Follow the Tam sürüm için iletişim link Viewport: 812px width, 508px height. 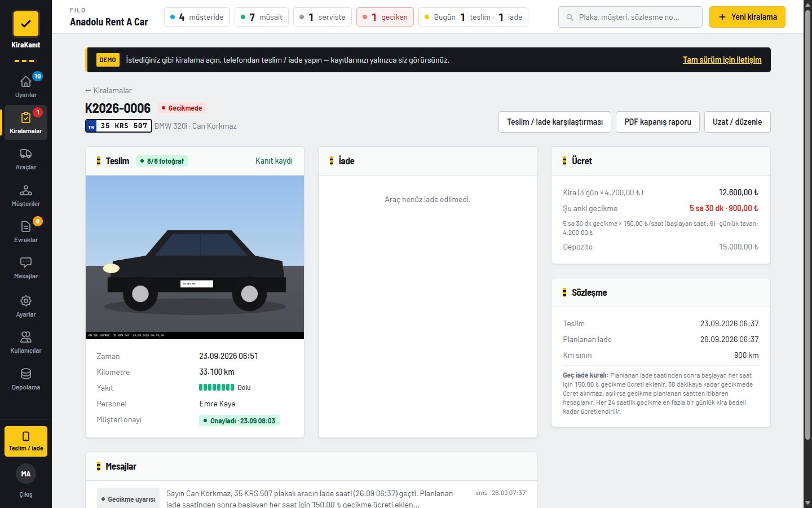pos(722,60)
